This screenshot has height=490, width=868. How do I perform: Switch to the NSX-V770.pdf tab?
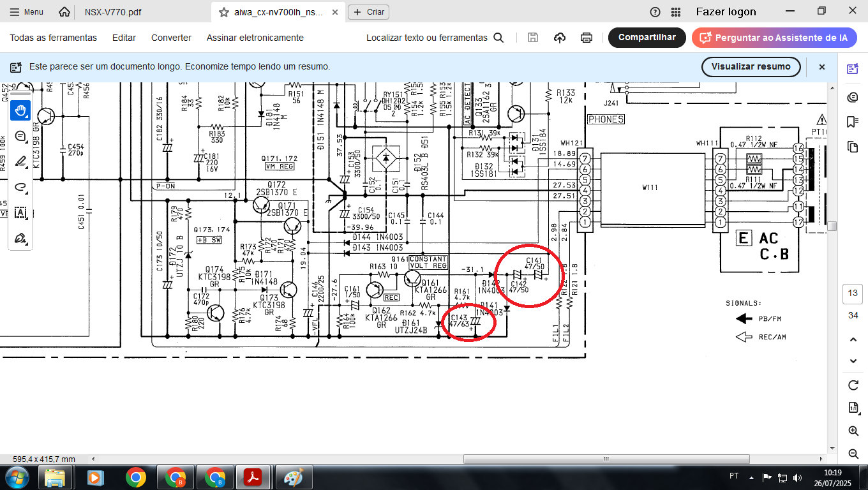113,12
